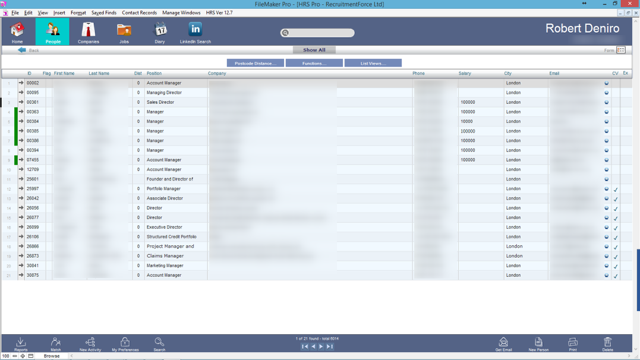Go to previous record button
This screenshot has height=360, width=640.
point(313,347)
